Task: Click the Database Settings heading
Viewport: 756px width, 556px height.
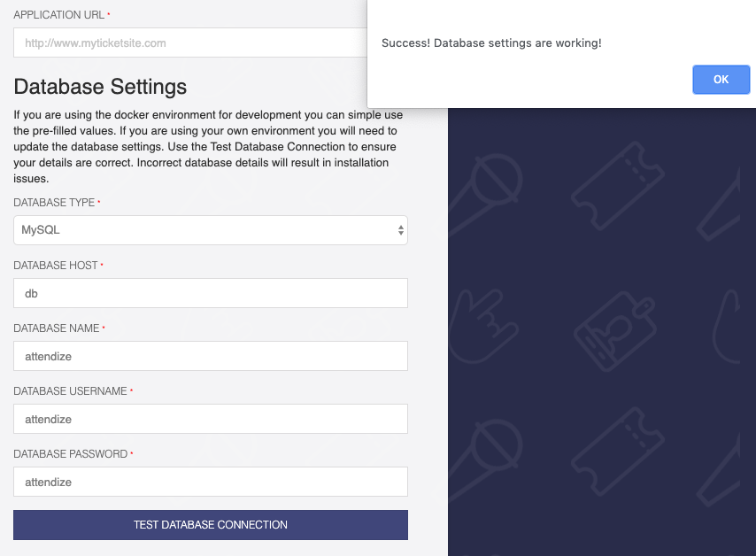Action: (x=100, y=87)
